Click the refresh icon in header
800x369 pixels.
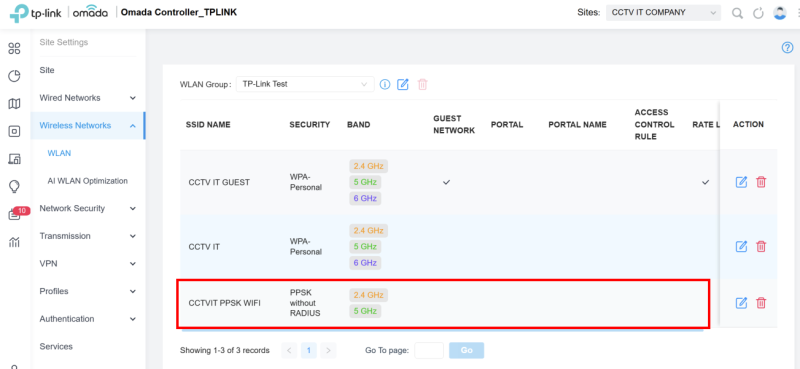coord(758,13)
